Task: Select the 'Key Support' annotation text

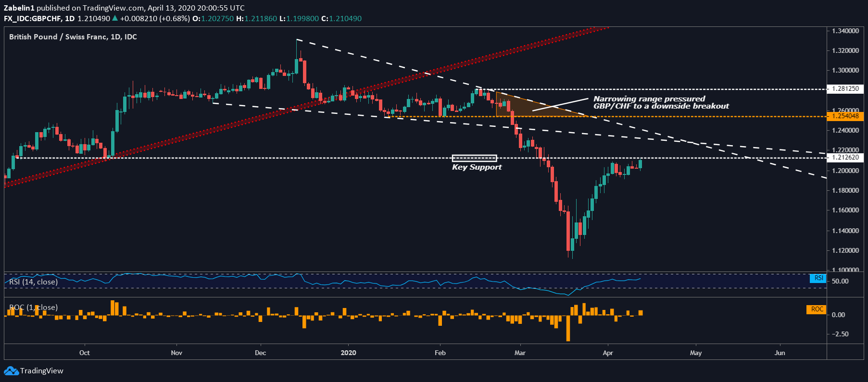Action: coord(477,167)
